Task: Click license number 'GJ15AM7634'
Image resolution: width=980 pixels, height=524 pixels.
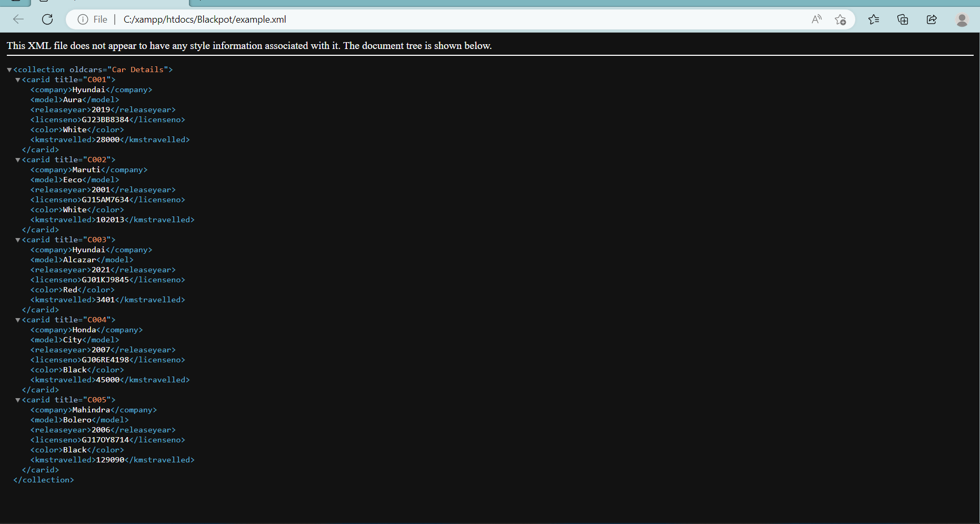Action: [105, 200]
